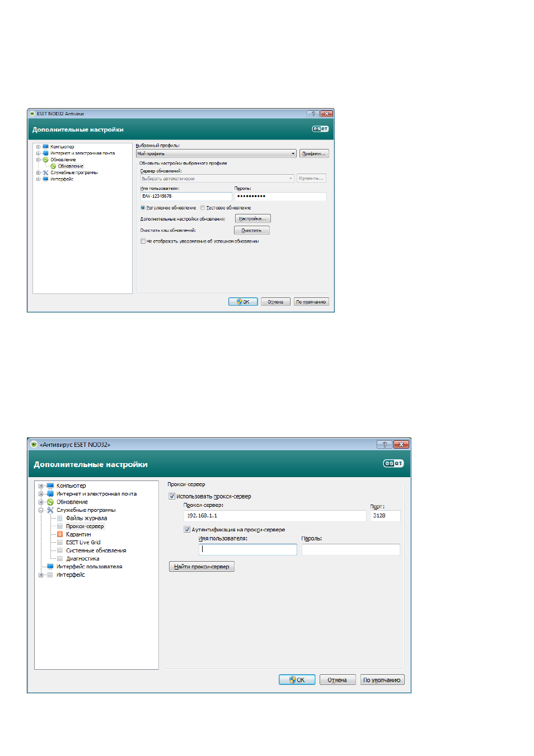Expand Интерфейс node in proxy settings window
This screenshot has width=534, height=756.
(41, 575)
